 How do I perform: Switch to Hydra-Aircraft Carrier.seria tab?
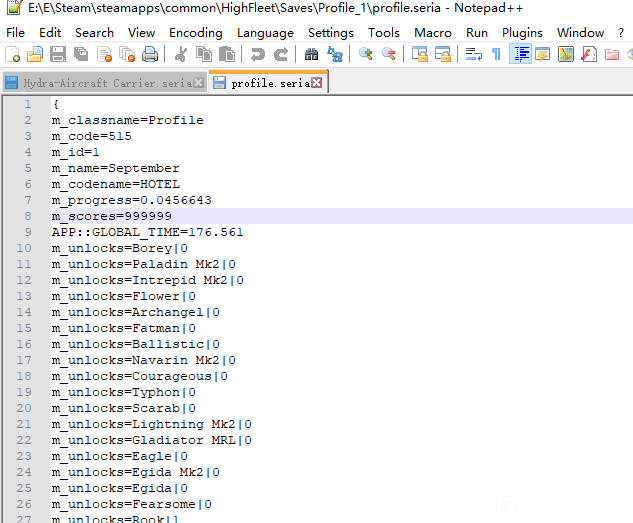107,83
